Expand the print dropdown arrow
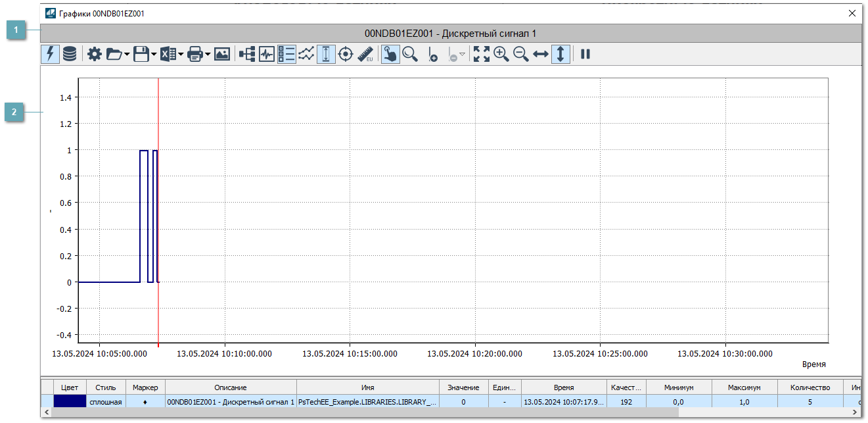Screen dimensions: 868x423 coord(208,55)
